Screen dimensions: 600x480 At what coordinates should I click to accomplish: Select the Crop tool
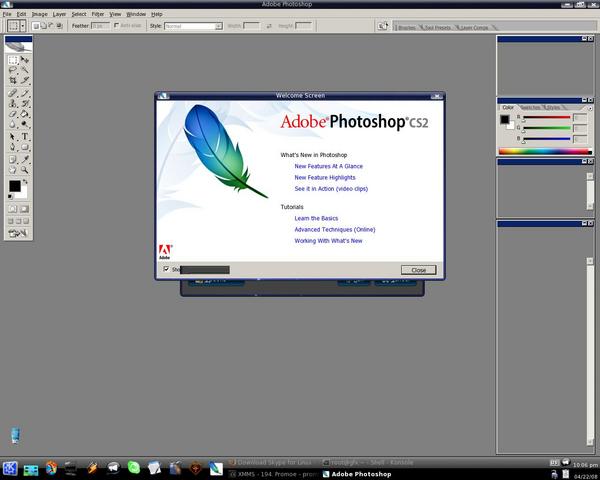(13, 80)
